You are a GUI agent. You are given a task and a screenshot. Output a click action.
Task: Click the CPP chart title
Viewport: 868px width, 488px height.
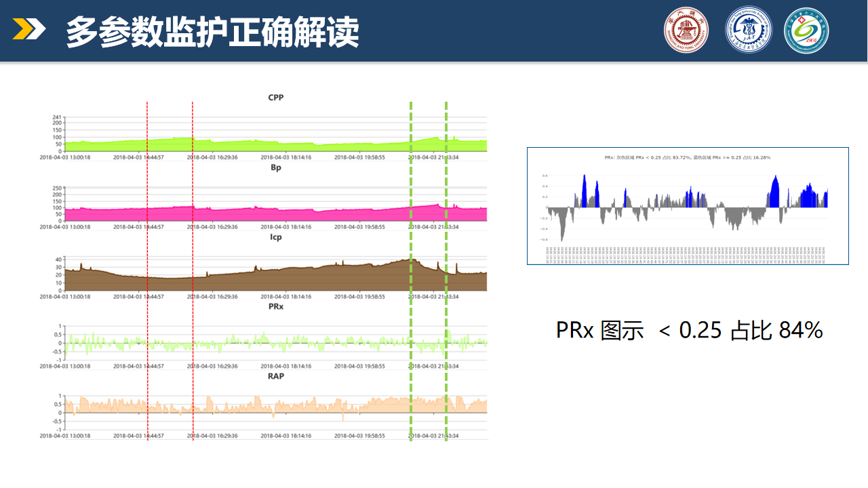[276, 98]
